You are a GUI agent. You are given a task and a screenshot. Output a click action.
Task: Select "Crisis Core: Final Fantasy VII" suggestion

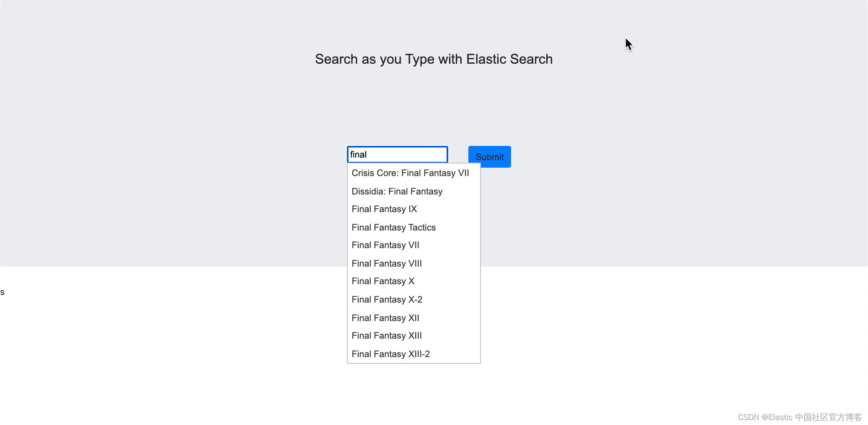click(x=410, y=173)
